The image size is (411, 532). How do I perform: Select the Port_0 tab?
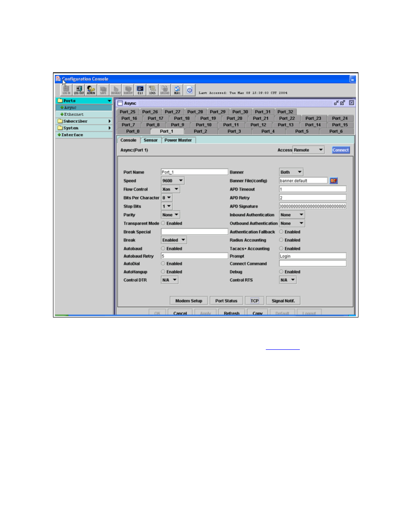(x=133, y=131)
